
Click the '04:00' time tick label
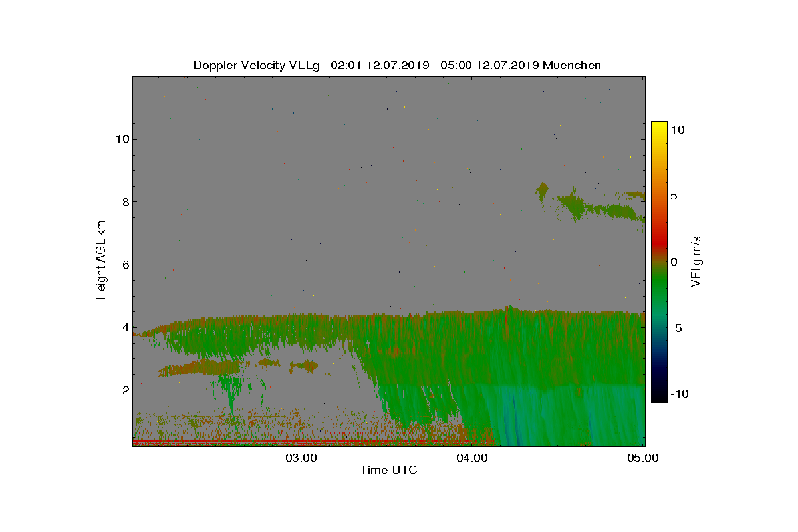tap(472, 458)
